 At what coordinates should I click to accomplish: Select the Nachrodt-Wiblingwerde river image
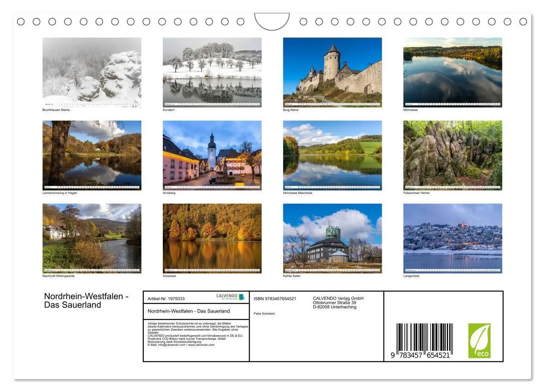click(92, 238)
